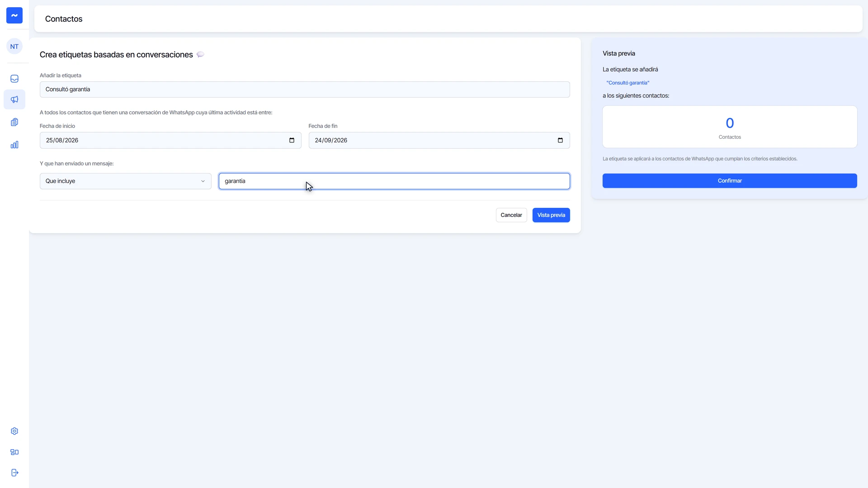The height and width of the screenshot is (488, 868).
Task: Click the '0' contacts count in preview
Action: pos(730,123)
